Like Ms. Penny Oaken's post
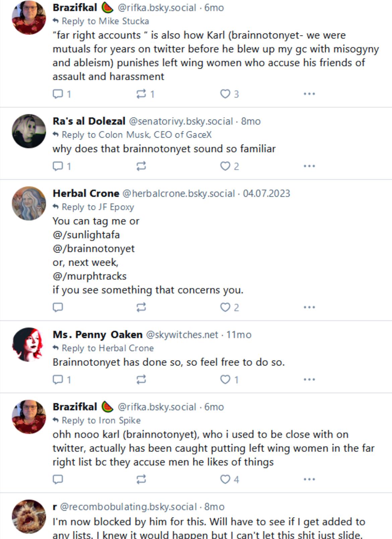The height and width of the screenshot is (539, 392). pyautogui.click(x=225, y=380)
